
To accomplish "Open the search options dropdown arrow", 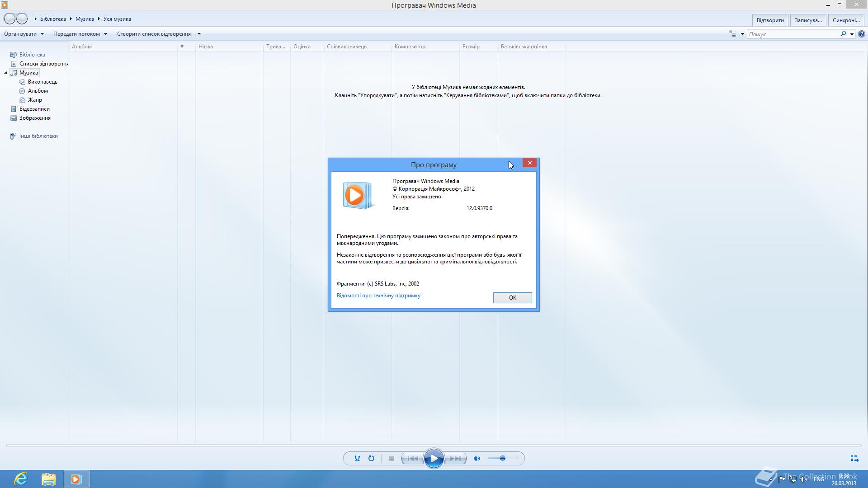I will pyautogui.click(x=852, y=34).
